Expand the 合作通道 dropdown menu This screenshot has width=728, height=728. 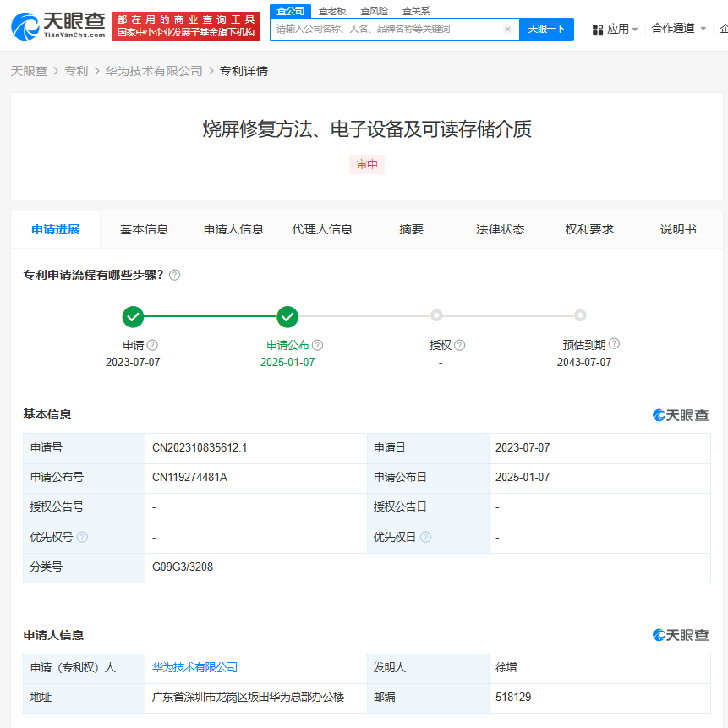[703, 29]
